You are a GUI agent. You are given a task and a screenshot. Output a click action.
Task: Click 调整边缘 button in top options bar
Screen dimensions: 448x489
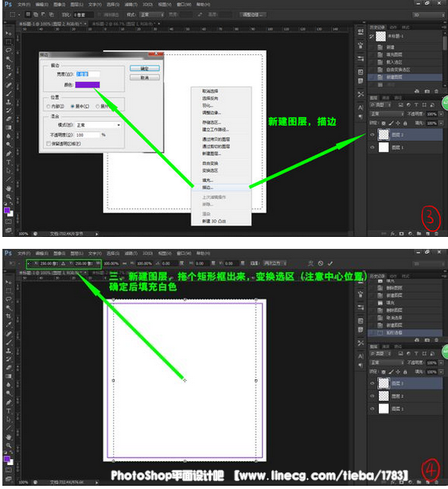pyautogui.click(x=253, y=14)
